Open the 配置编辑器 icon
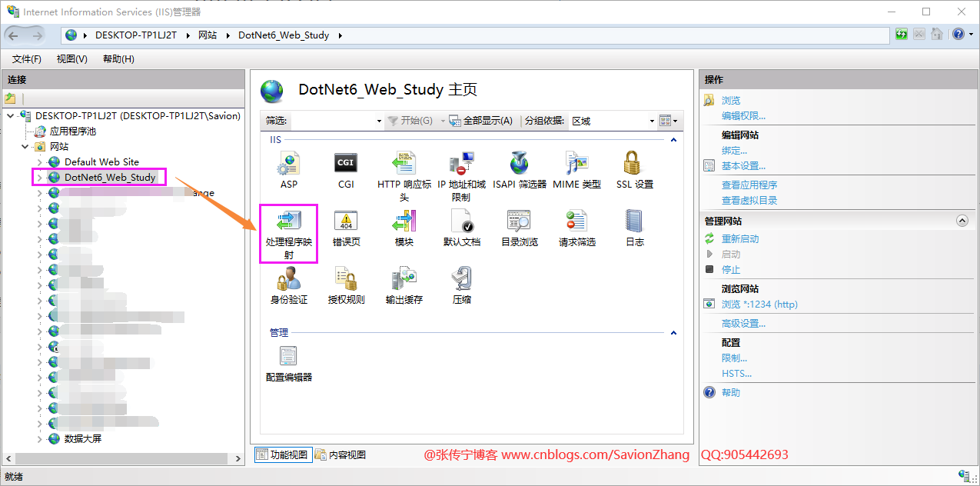Viewport: 980px width, 486px height. [x=289, y=357]
